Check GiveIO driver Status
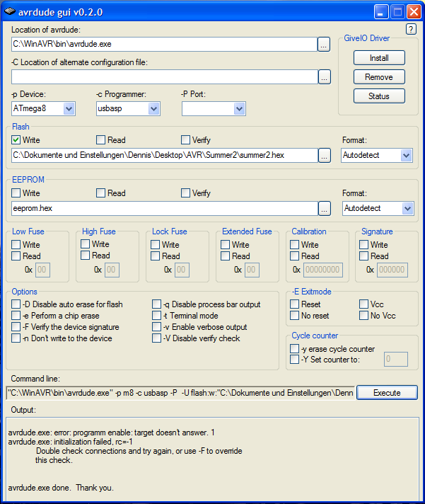 point(379,96)
